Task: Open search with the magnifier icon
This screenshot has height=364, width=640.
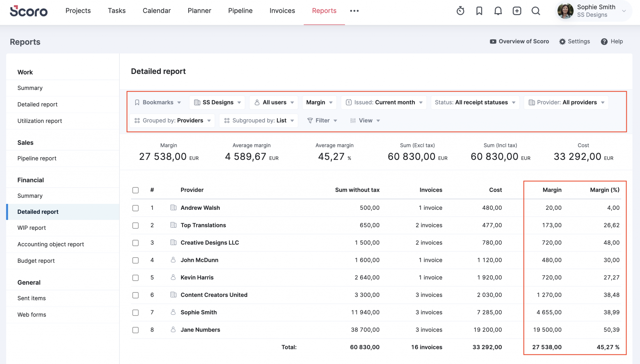Action: pos(536,11)
